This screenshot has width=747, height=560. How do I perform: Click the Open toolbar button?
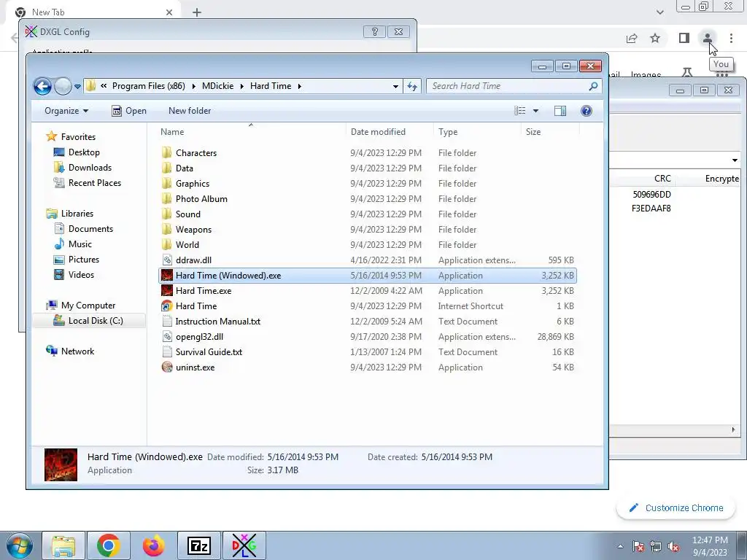[x=129, y=111]
